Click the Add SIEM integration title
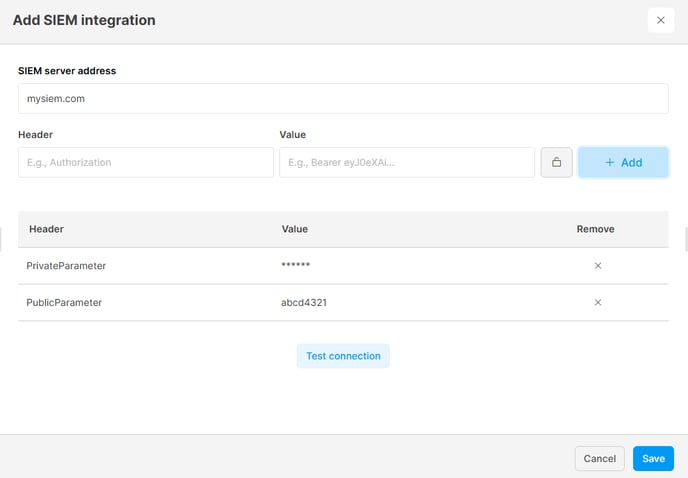The height and width of the screenshot is (478, 688). (84, 20)
